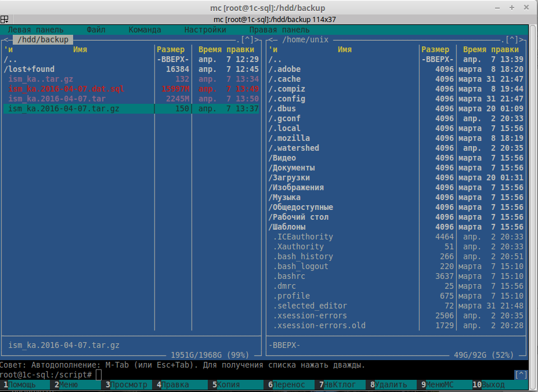Screen dimensions: 538x392
Task: Select the lost+found directory
Action: (x=29, y=69)
